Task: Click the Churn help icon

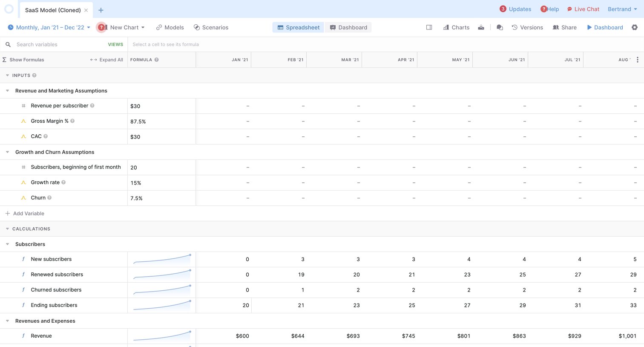Action: tap(49, 198)
